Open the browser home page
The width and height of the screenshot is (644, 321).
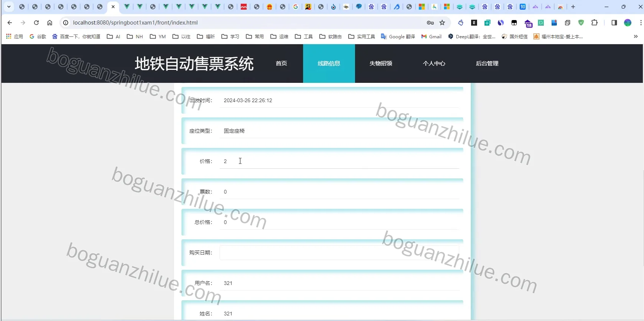(50, 23)
